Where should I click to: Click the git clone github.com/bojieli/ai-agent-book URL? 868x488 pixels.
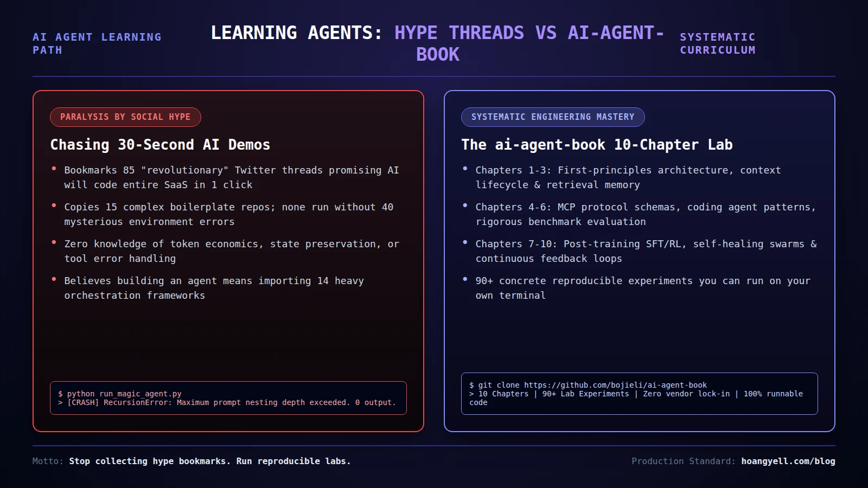pyautogui.click(x=615, y=385)
